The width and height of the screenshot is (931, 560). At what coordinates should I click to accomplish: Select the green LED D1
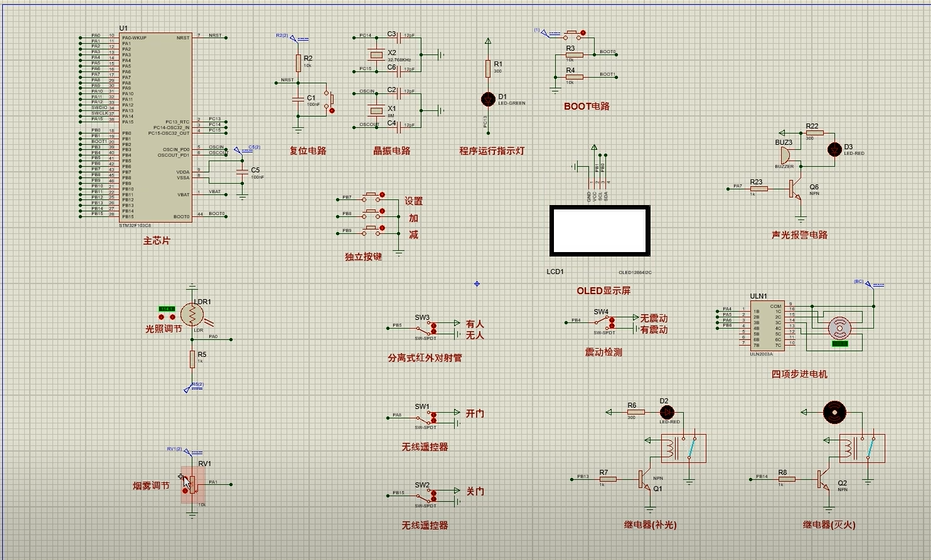point(488,98)
